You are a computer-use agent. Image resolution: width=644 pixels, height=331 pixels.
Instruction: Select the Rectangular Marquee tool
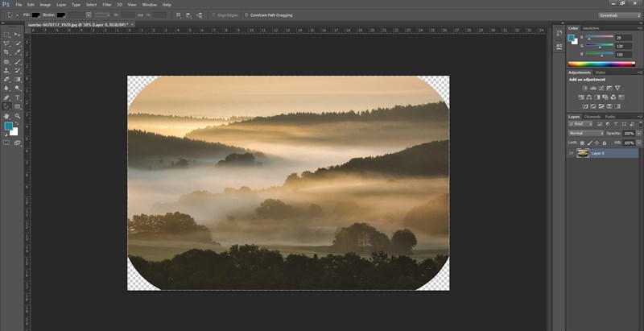[7, 35]
